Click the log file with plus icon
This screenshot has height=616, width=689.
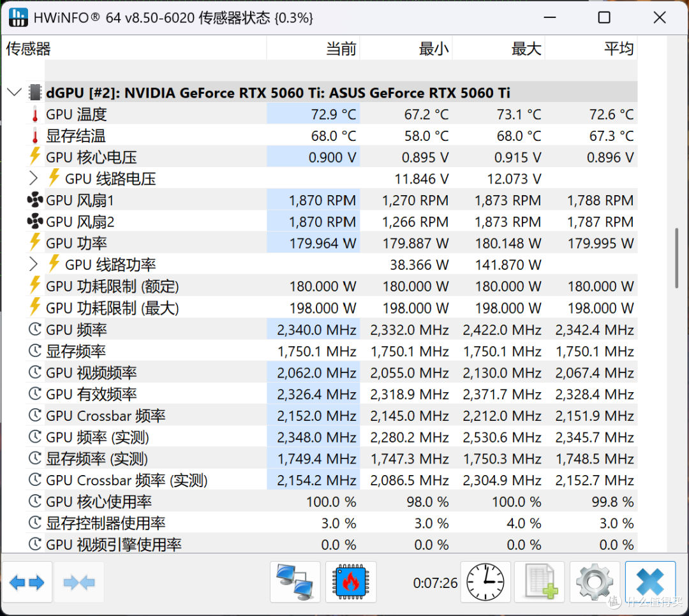(540, 583)
